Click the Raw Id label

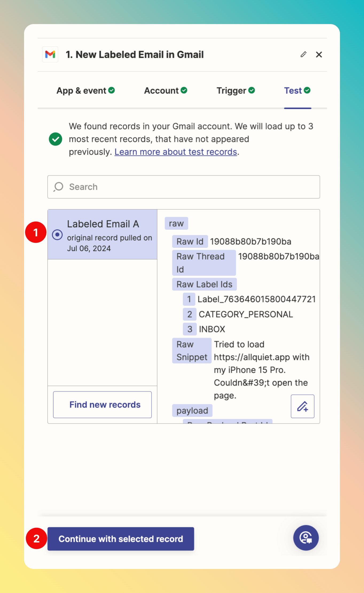pos(190,241)
